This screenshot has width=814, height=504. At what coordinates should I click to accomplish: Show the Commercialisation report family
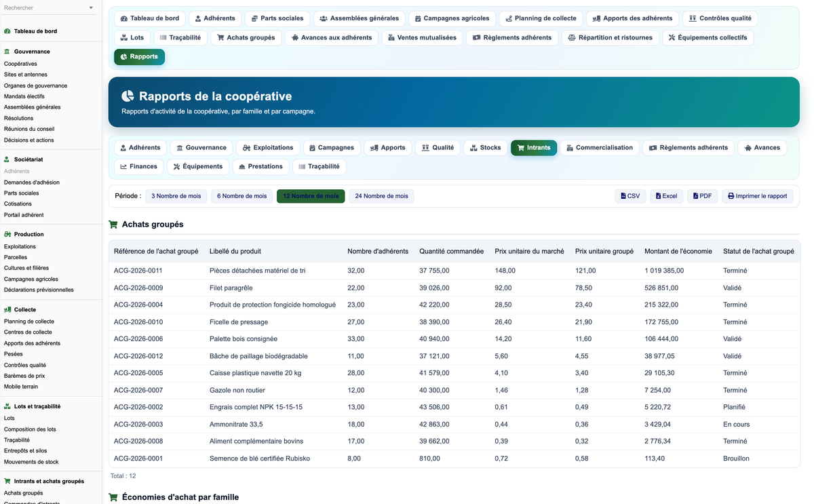coord(600,147)
